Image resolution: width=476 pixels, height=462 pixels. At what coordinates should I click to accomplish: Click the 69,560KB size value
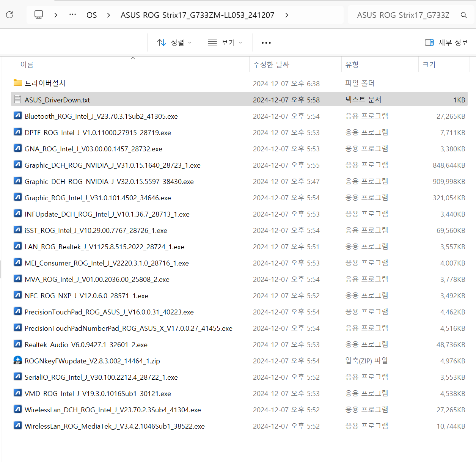pos(451,231)
